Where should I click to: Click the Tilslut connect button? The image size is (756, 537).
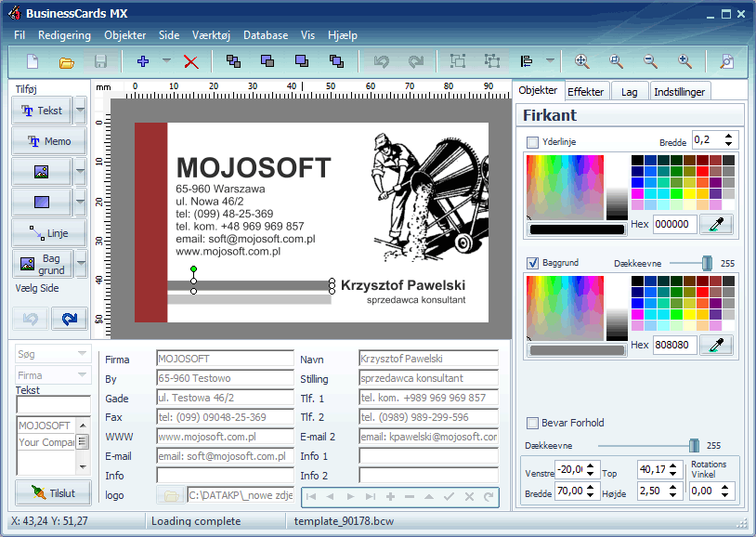coord(53,493)
